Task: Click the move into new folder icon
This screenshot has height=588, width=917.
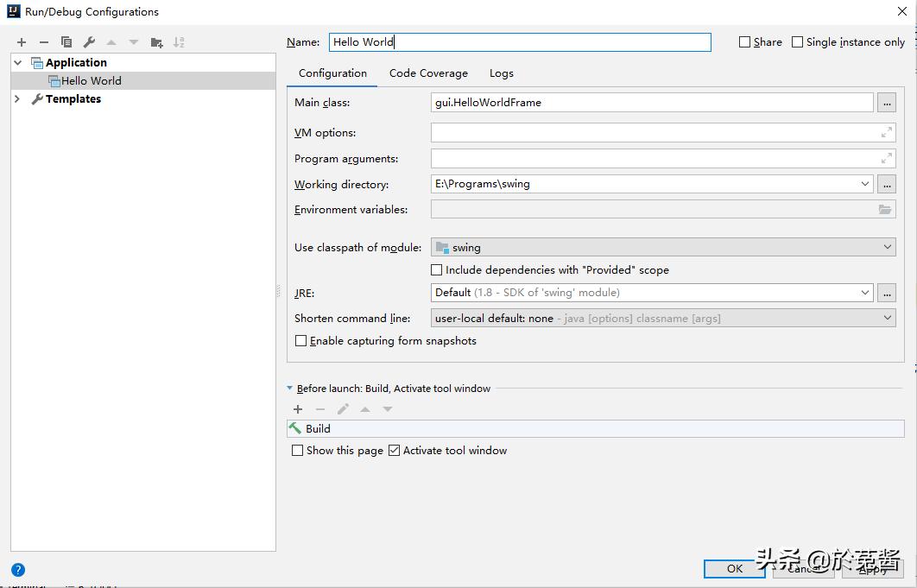Action: (x=156, y=42)
